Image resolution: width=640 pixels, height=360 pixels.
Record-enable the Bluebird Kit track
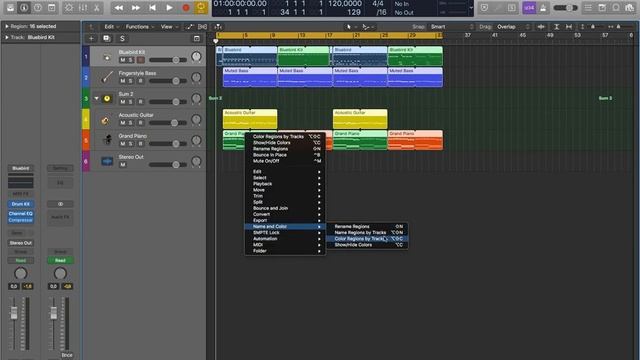tap(140, 60)
